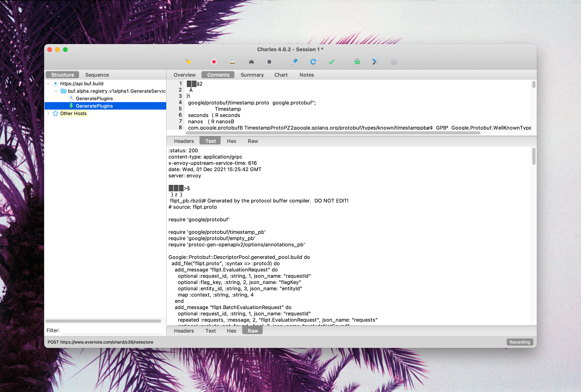Toggle the red Record button
Image resolution: width=581 pixels, height=392 pixels.
pos(214,62)
